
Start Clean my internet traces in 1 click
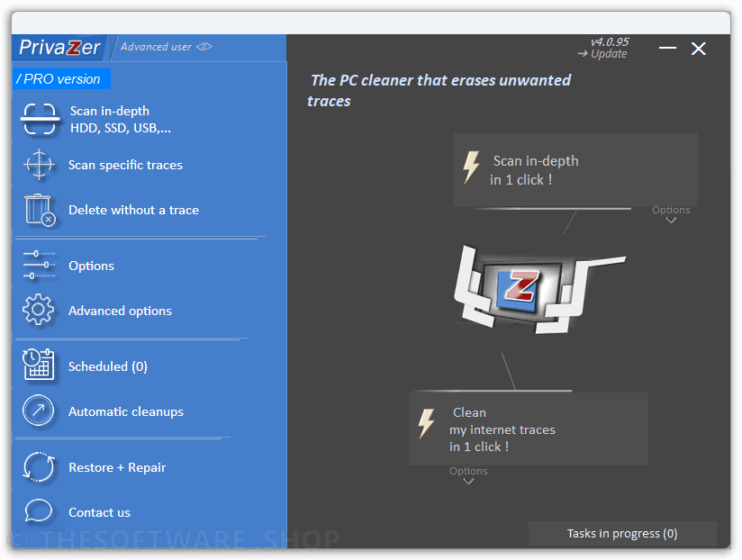coord(528,429)
